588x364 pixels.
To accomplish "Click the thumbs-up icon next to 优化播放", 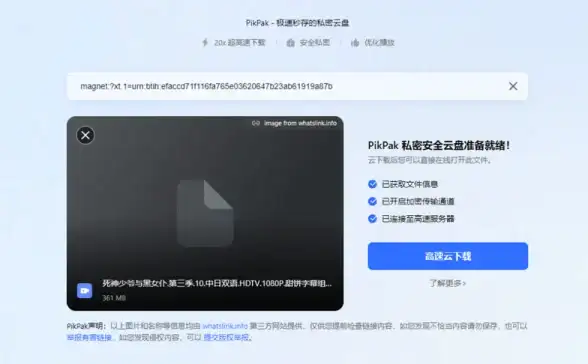I will click(355, 43).
